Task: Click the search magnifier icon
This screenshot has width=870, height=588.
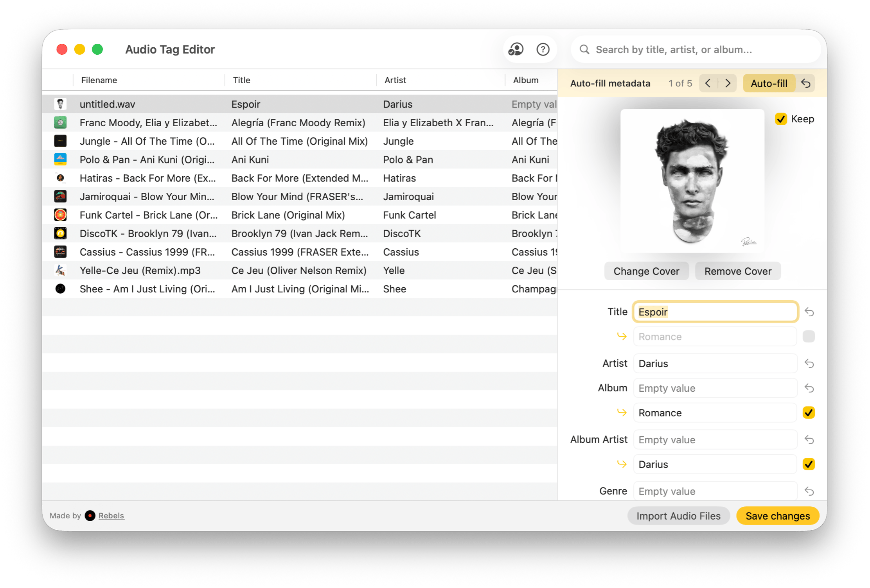Action: tap(584, 49)
